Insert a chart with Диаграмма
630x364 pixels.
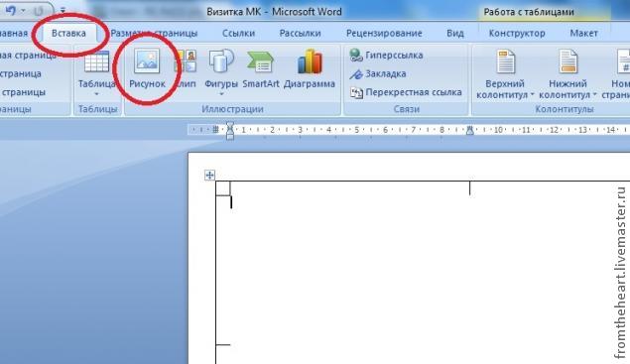coord(310,68)
